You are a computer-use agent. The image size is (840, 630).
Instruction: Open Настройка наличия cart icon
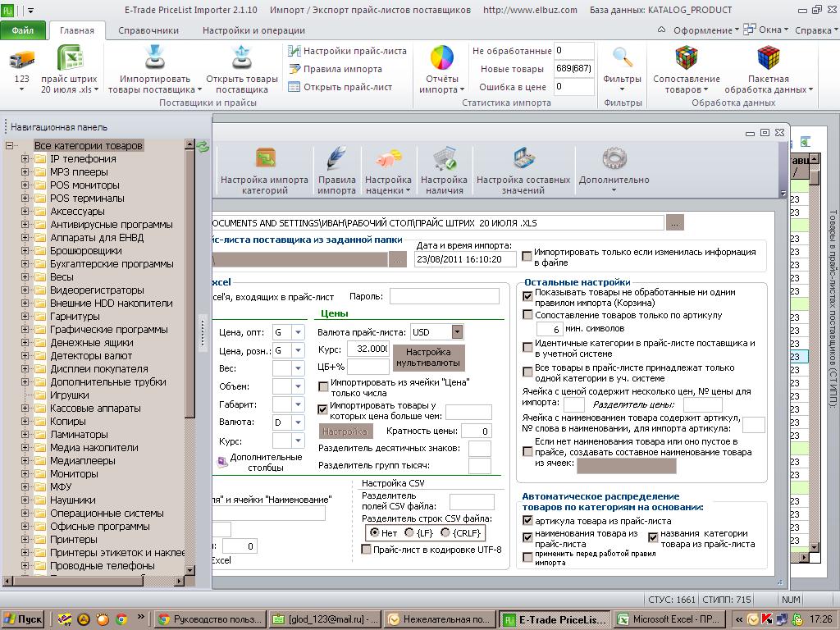444,158
